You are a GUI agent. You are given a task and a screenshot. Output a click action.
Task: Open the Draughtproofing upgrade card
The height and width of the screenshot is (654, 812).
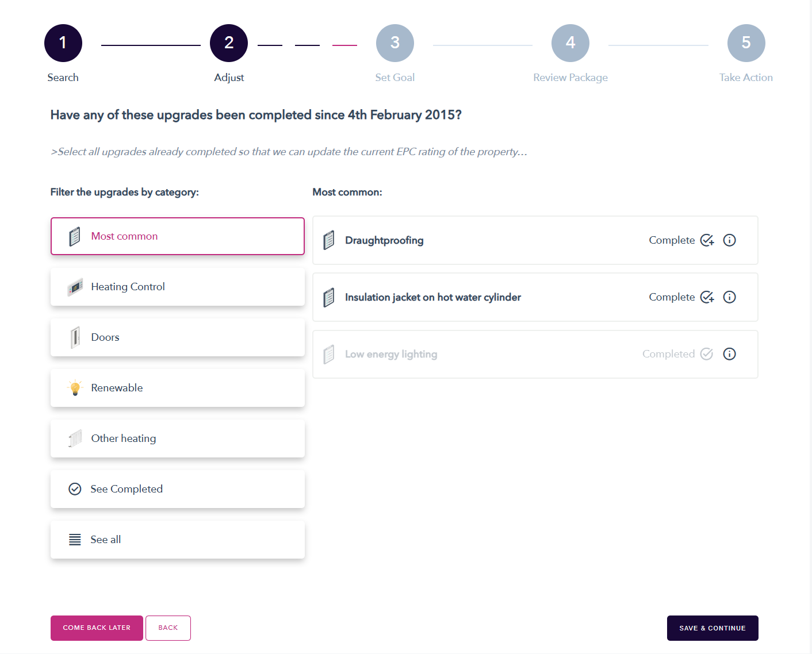(x=535, y=240)
